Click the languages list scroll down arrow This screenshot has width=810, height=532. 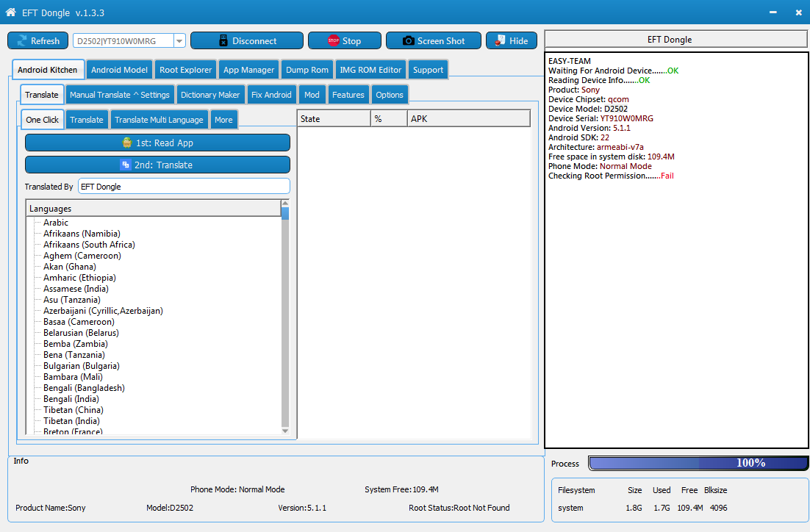(x=285, y=431)
